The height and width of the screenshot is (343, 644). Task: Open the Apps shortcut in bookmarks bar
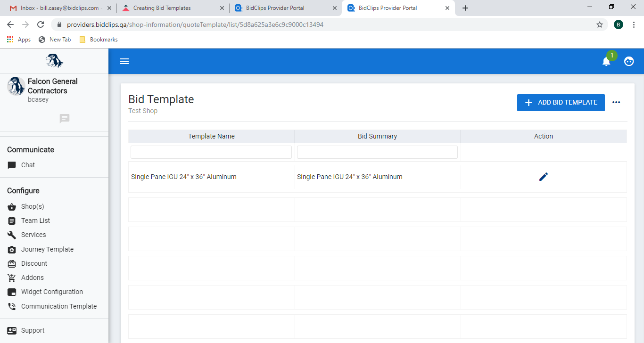(19, 40)
